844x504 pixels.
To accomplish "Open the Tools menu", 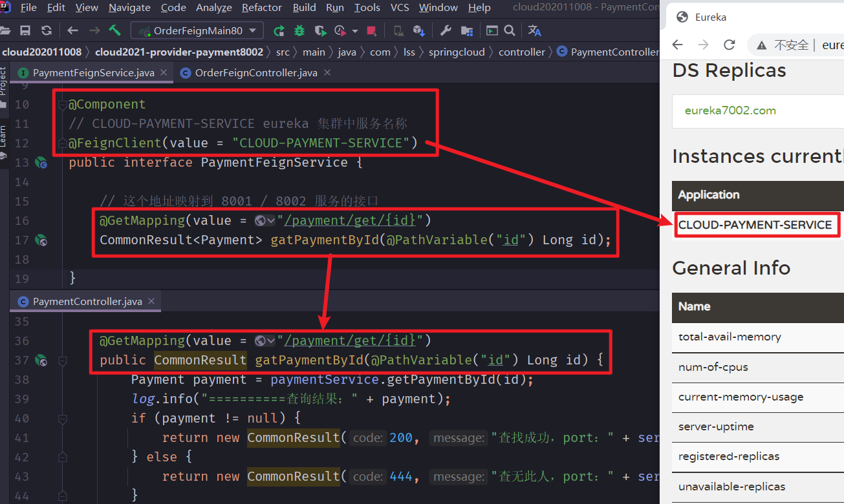I will tap(367, 8).
